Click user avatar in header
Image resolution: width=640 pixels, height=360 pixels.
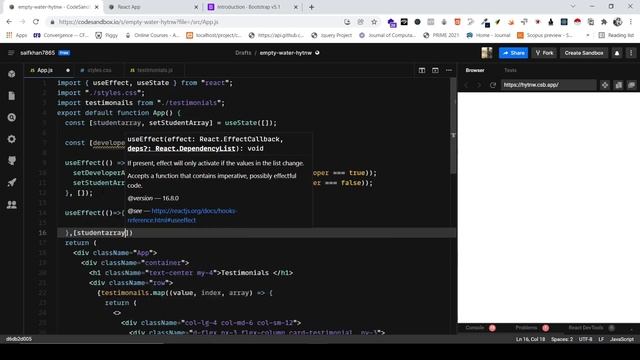(487, 53)
